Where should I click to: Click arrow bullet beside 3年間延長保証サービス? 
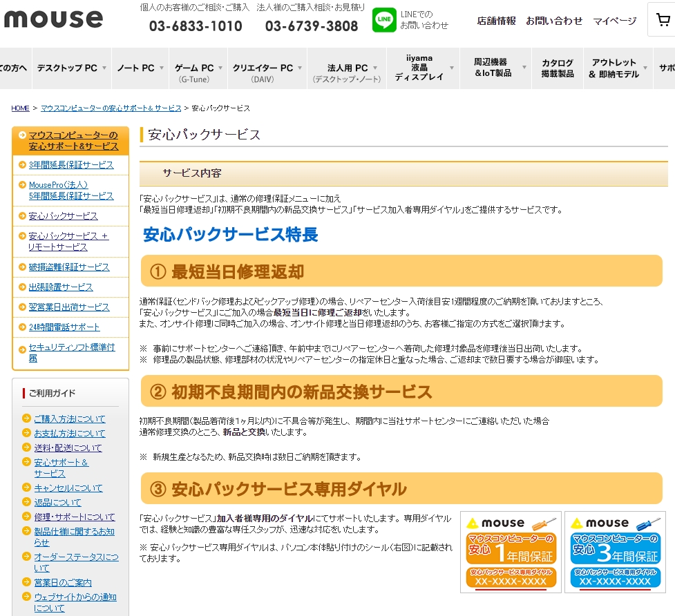tap(22, 165)
